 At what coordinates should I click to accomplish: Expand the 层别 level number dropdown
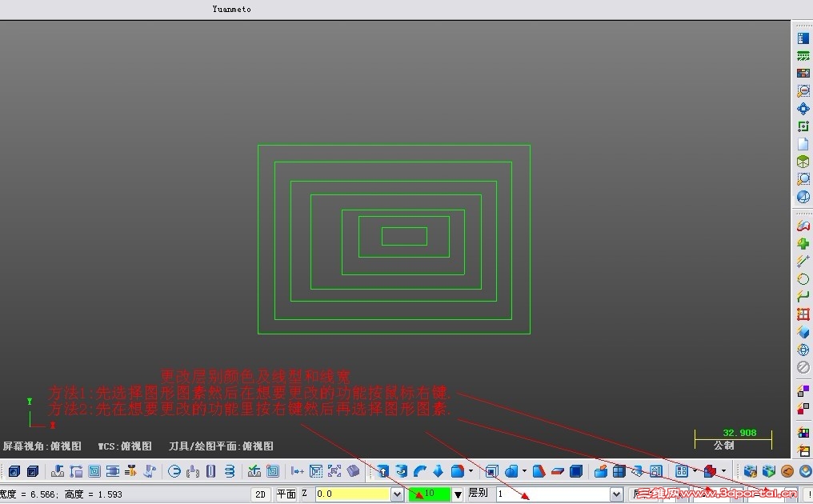click(616, 494)
